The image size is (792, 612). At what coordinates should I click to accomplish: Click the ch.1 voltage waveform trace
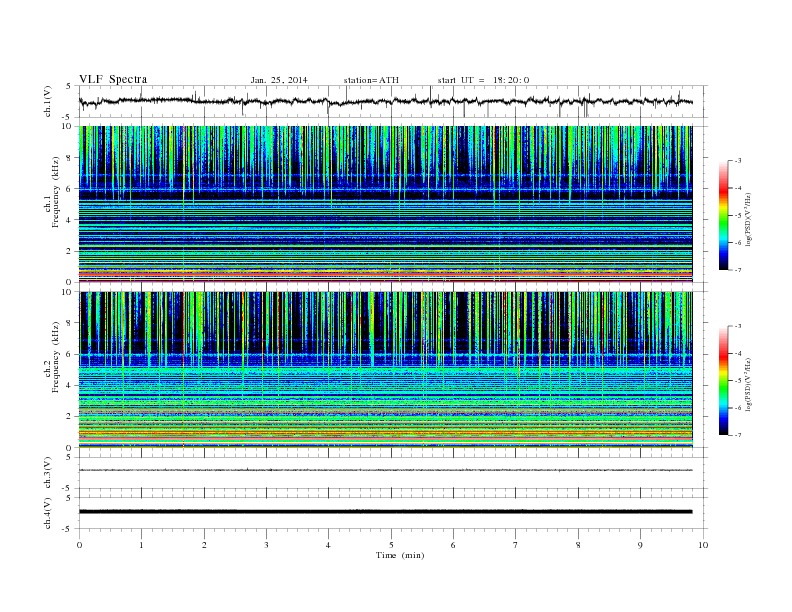tap(385, 101)
